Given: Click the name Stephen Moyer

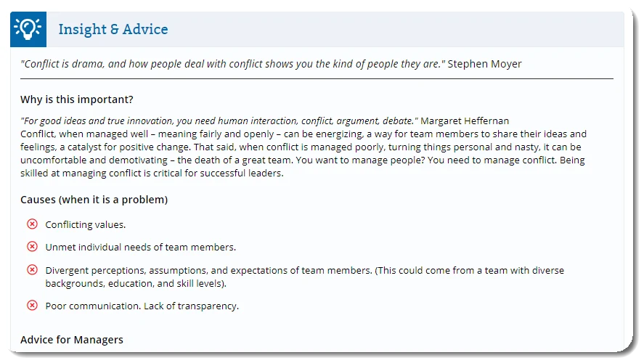Looking at the screenshot, I should tap(484, 64).
